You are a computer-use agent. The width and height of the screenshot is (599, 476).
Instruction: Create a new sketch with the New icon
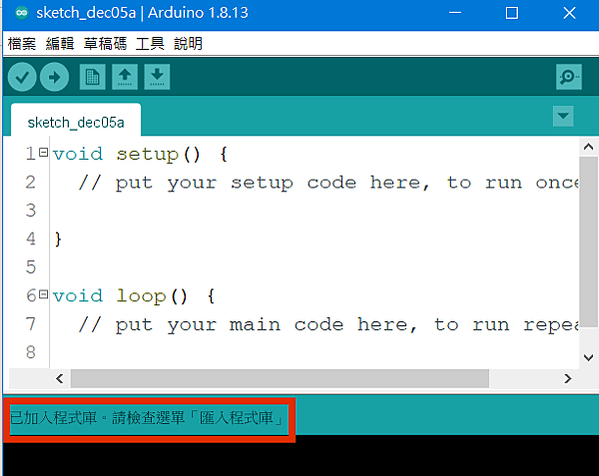92,77
